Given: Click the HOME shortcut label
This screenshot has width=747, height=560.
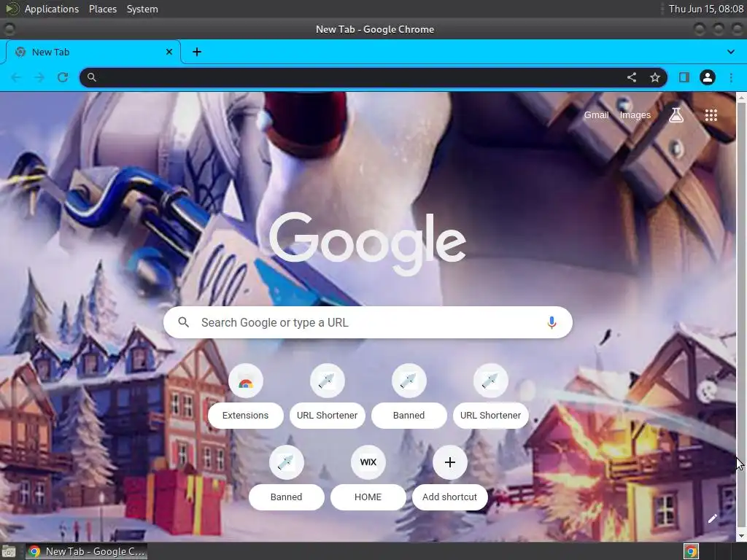Looking at the screenshot, I should coord(368,497).
